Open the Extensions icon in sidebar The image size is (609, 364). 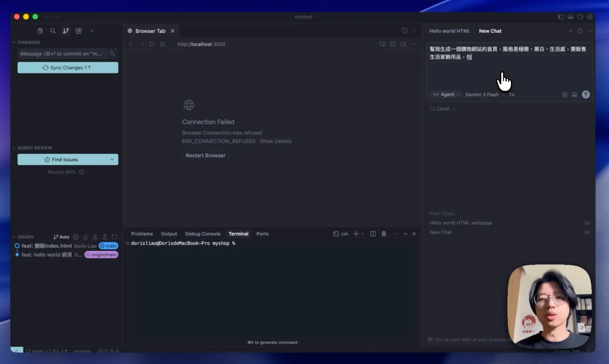79,31
